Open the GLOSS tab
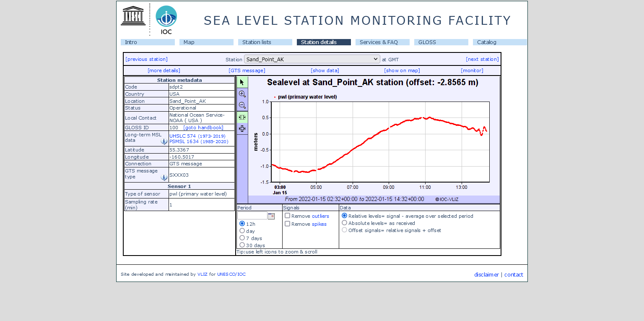Screen dimensions: 644x321 [x=441, y=42]
